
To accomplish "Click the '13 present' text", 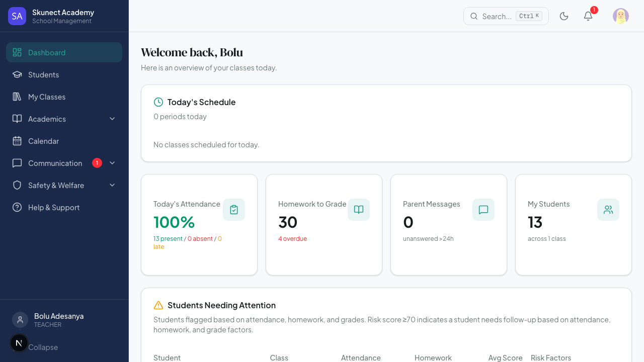I will pos(168,239).
